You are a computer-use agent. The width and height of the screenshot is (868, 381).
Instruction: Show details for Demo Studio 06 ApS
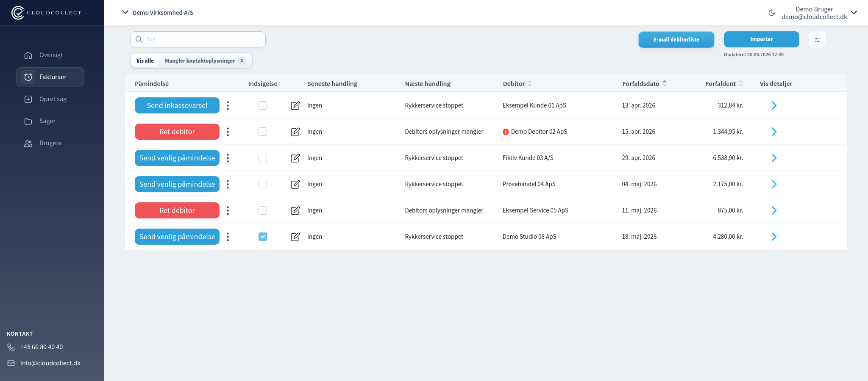pos(774,237)
